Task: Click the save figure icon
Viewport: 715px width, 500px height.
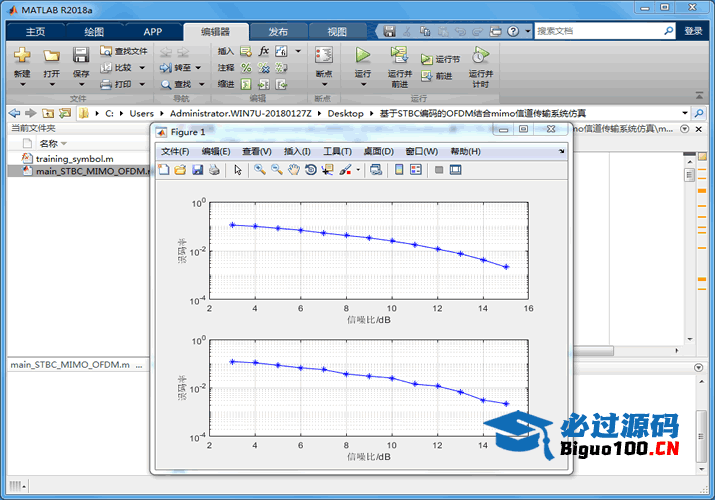Action: [197, 170]
